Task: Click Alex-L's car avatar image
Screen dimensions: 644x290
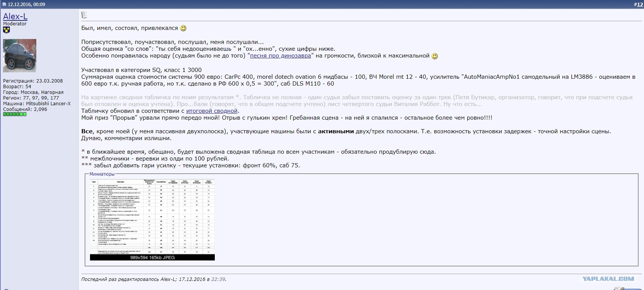Action: point(20,56)
